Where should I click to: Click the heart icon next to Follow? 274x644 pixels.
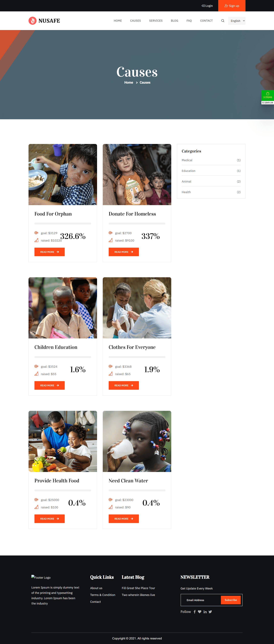pos(200,612)
